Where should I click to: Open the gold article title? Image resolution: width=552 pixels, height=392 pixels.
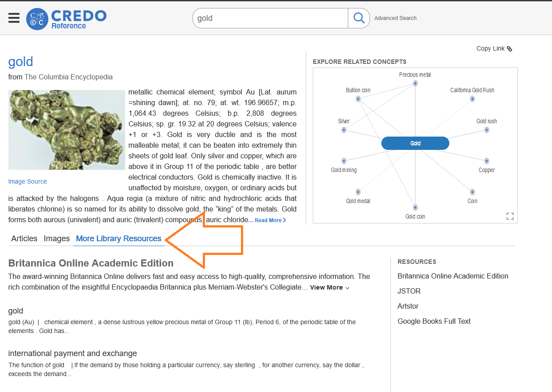click(21, 62)
